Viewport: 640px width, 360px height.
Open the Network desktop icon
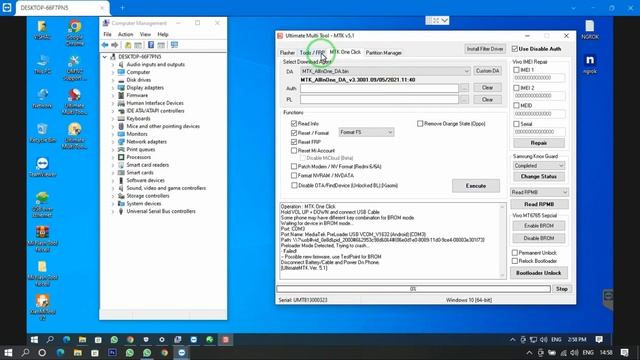click(x=42, y=98)
